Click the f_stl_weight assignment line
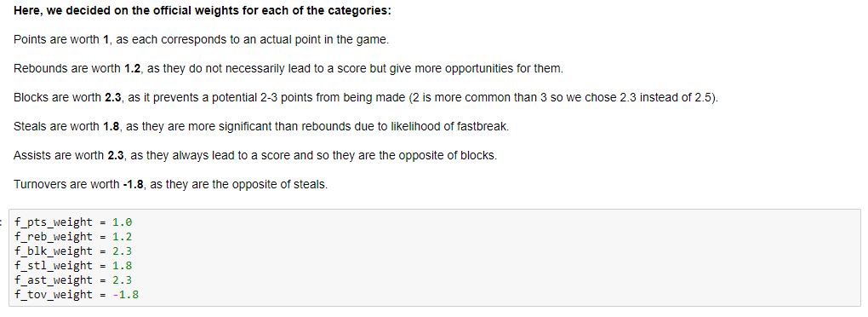This screenshot has height=317, width=868. [x=73, y=266]
